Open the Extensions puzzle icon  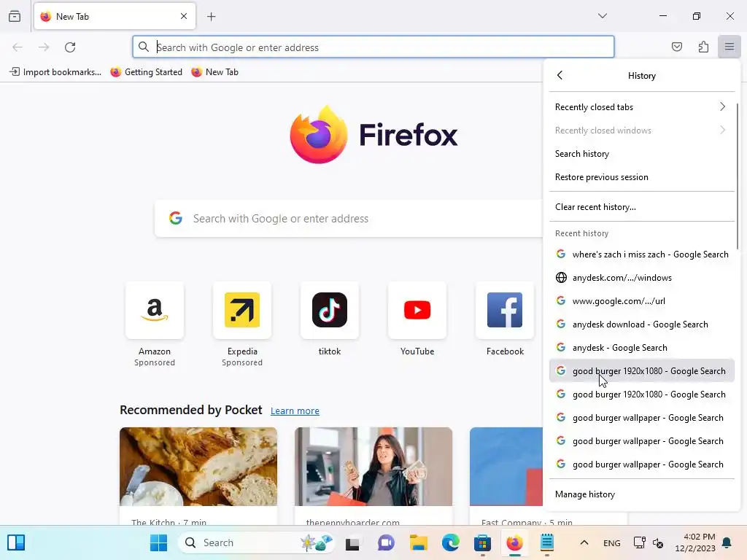click(703, 47)
